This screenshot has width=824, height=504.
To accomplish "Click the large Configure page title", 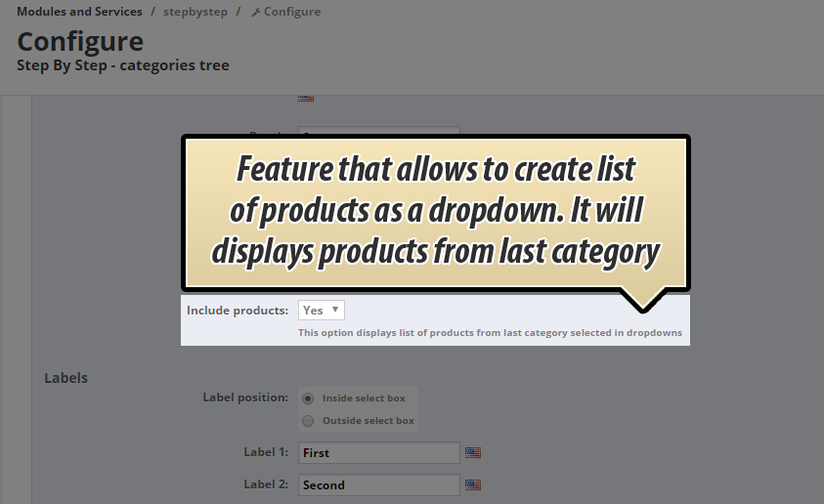I will point(80,42).
